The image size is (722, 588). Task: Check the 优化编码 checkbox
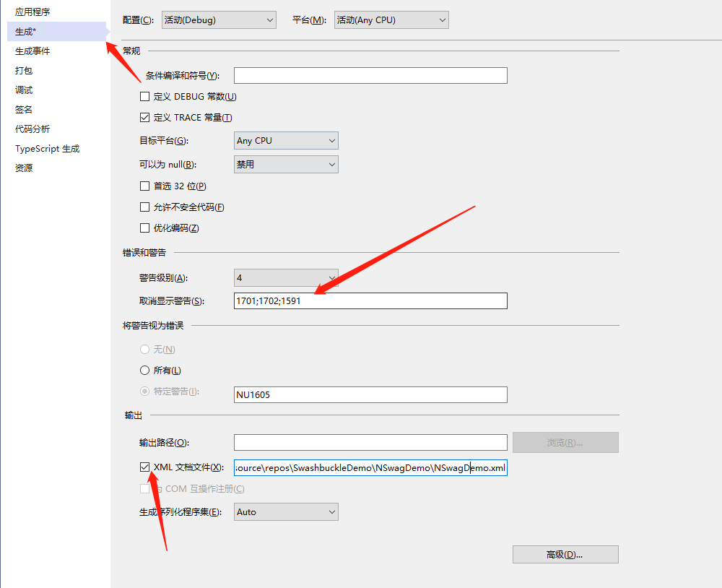[144, 228]
